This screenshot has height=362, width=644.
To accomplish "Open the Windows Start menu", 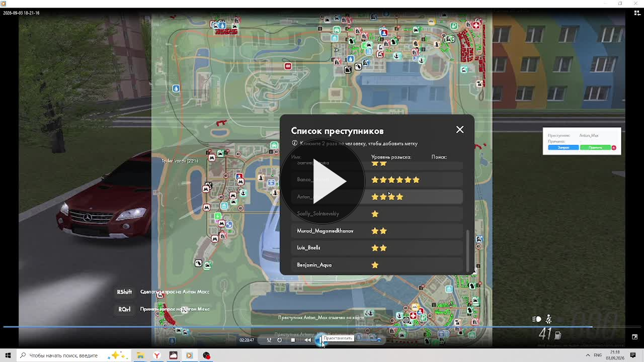I will pyautogui.click(x=8, y=355).
